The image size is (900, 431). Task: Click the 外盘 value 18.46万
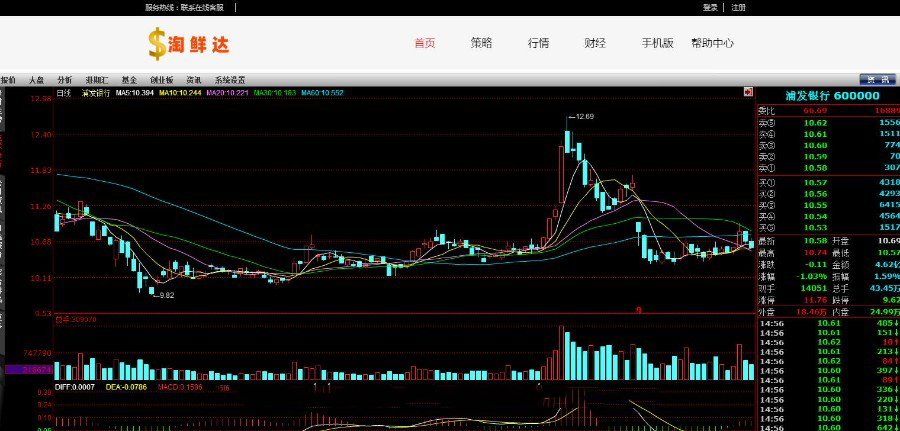click(x=811, y=312)
